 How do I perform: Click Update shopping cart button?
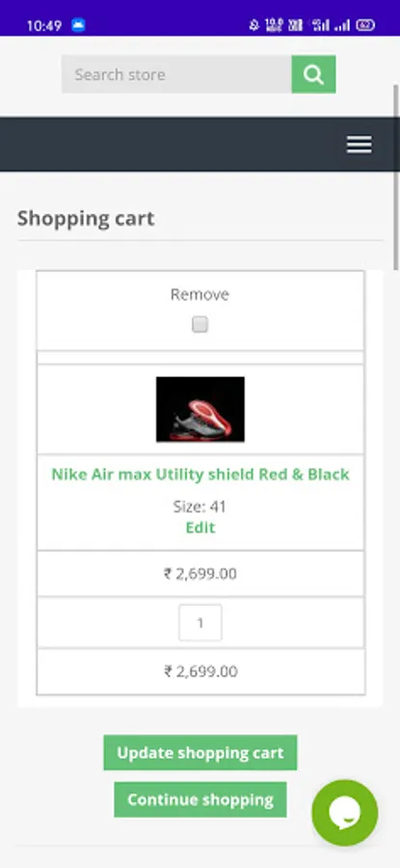tap(200, 753)
